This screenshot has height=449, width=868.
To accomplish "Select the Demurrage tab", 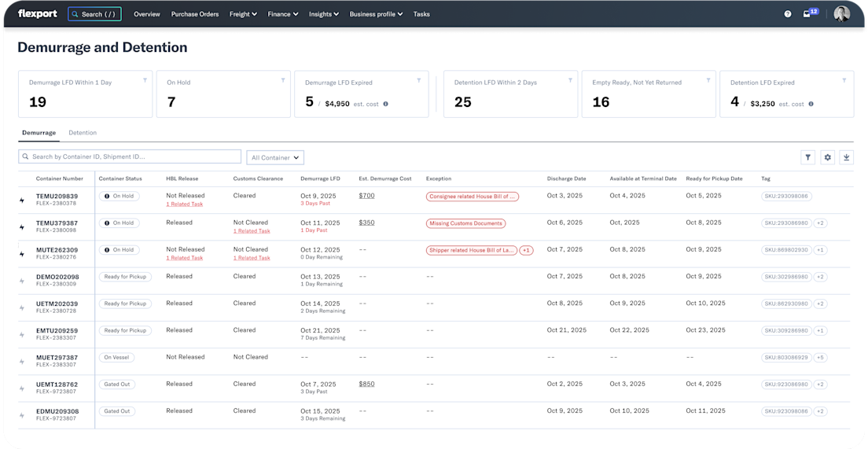I will pos(39,133).
